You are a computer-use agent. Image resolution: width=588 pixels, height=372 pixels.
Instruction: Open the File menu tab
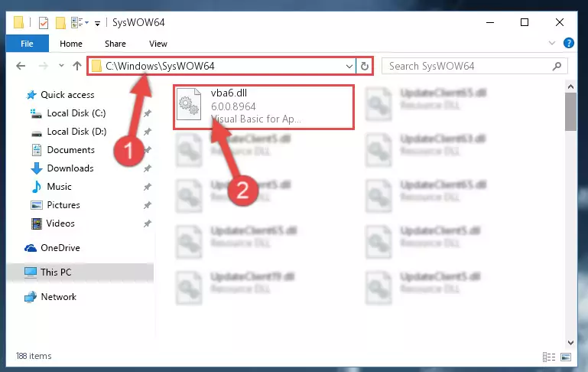27,44
